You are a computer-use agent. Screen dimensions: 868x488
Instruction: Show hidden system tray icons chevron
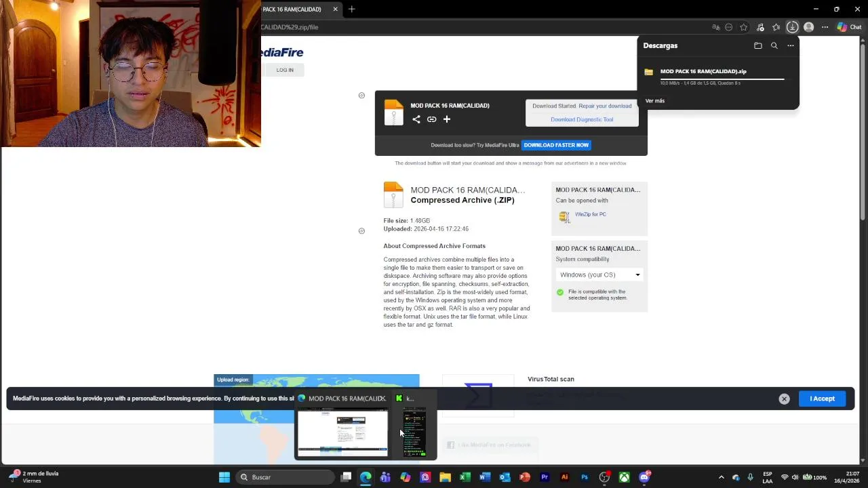pyautogui.click(x=721, y=477)
